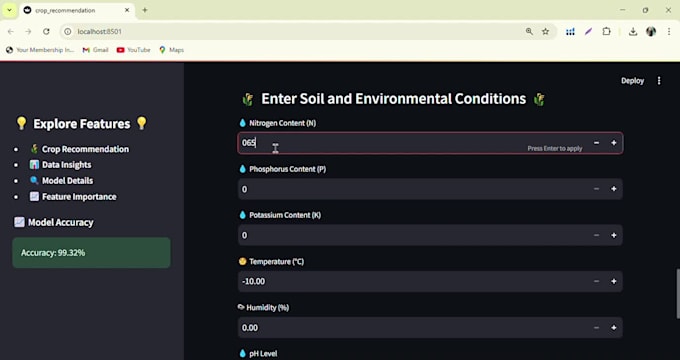Click the Potassium Content (K) label
This screenshot has width=680, height=360.
coord(280,215)
